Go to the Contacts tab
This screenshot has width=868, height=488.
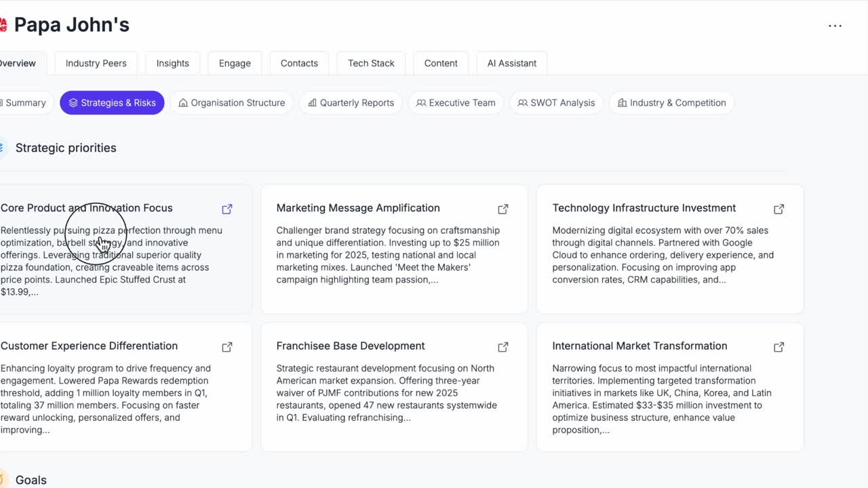tap(299, 63)
